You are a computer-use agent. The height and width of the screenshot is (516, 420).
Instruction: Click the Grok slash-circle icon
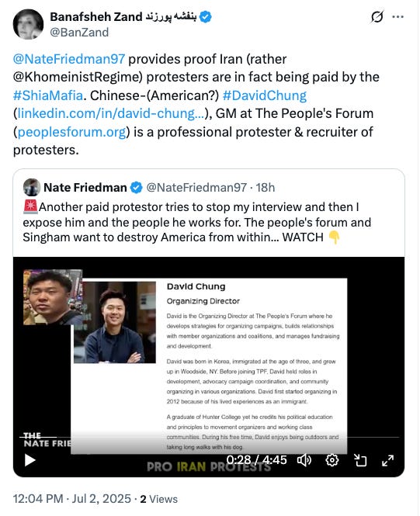[377, 17]
